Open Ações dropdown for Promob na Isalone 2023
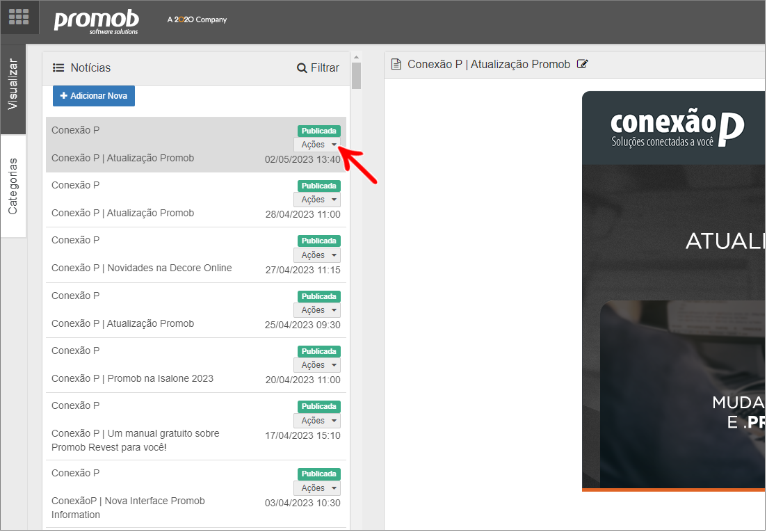The width and height of the screenshot is (767, 532). [x=317, y=365]
